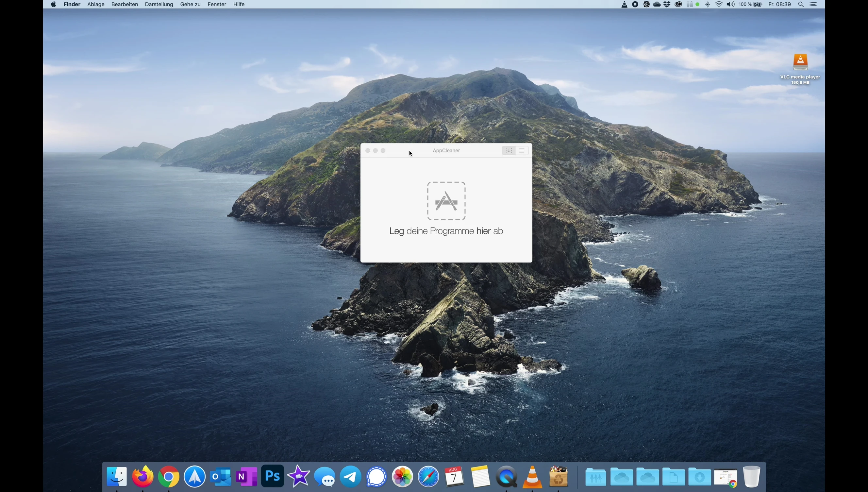Open the Fenster menu

click(217, 4)
